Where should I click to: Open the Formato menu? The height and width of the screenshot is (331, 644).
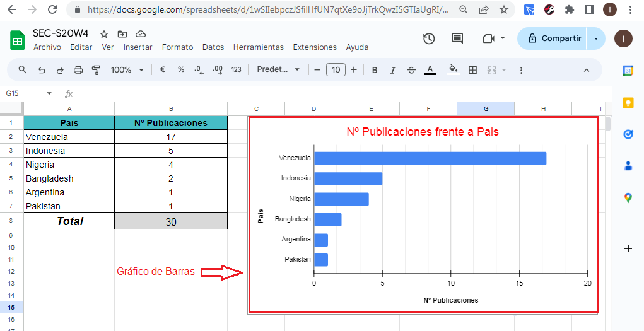[177, 47]
